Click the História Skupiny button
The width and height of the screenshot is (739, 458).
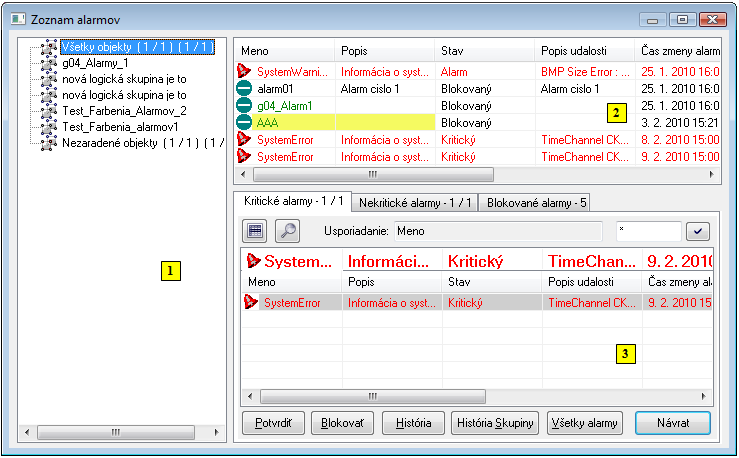pos(495,423)
